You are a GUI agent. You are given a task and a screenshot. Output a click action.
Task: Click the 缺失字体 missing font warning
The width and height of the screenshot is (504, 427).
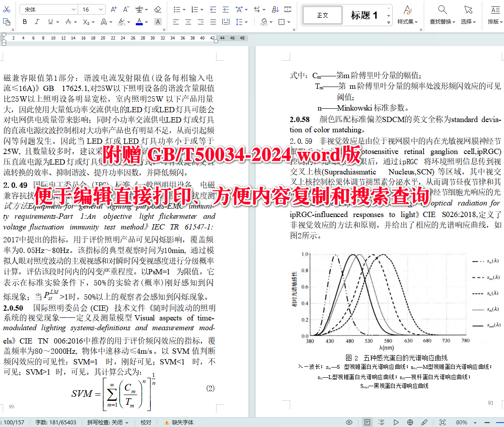click(x=179, y=422)
